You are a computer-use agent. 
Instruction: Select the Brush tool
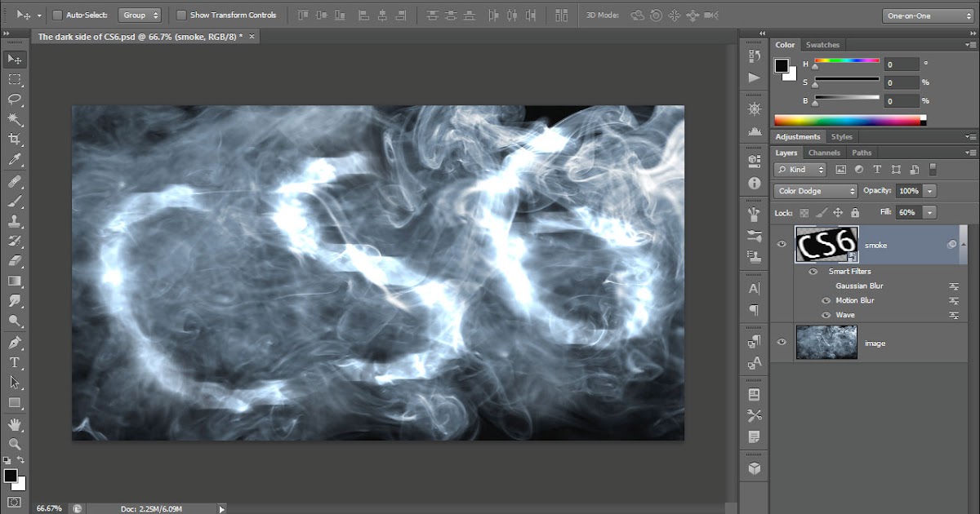coord(15,202)
